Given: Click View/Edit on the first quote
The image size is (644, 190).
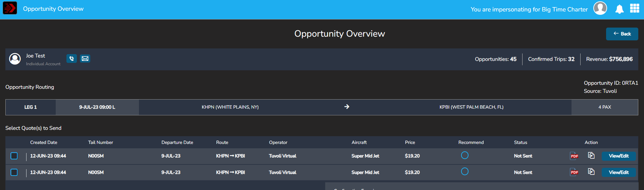Looking at the screenshot, I should [x=618, y=156].
